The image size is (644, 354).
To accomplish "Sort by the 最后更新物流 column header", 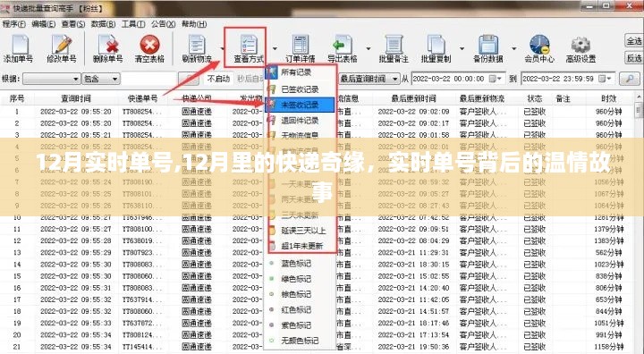I will 482,98.
